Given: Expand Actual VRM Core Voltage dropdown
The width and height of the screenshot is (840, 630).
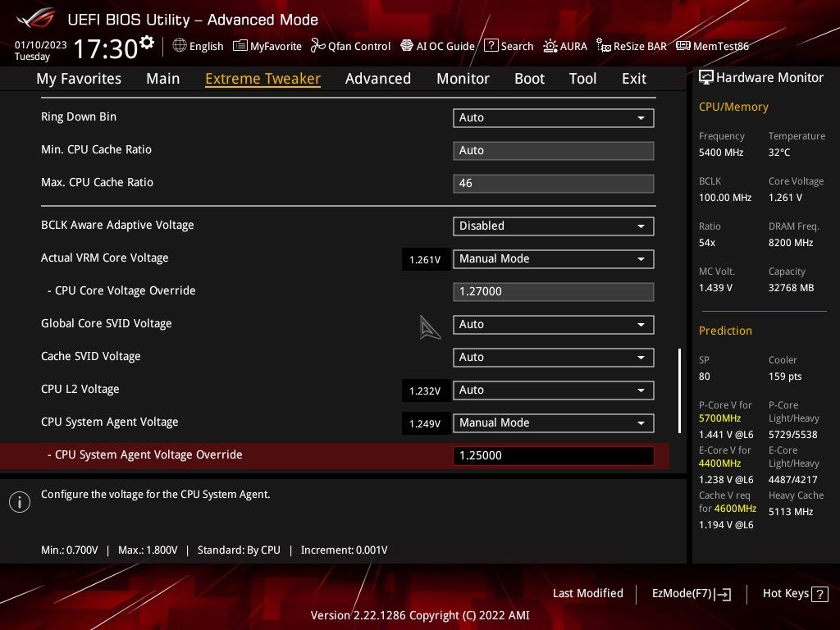Looking at the screenshot, I should pyautogui.click(x=554, y=258).
